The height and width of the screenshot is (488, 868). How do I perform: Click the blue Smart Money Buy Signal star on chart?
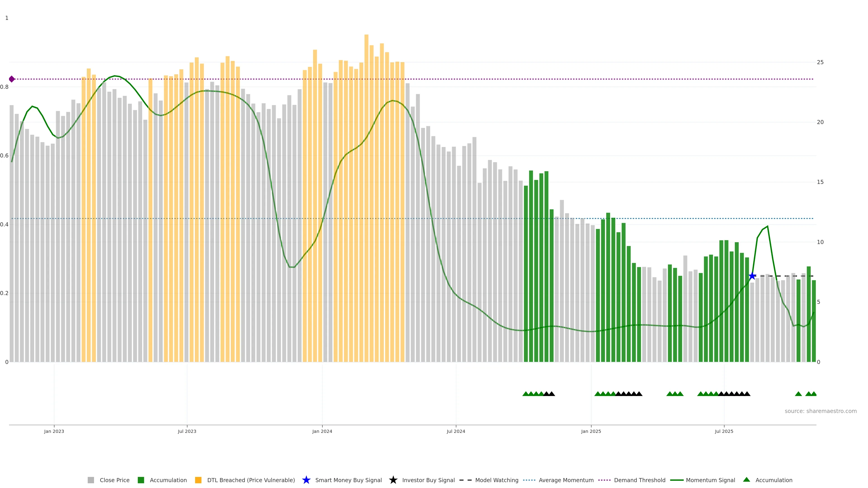pos(752,276)
